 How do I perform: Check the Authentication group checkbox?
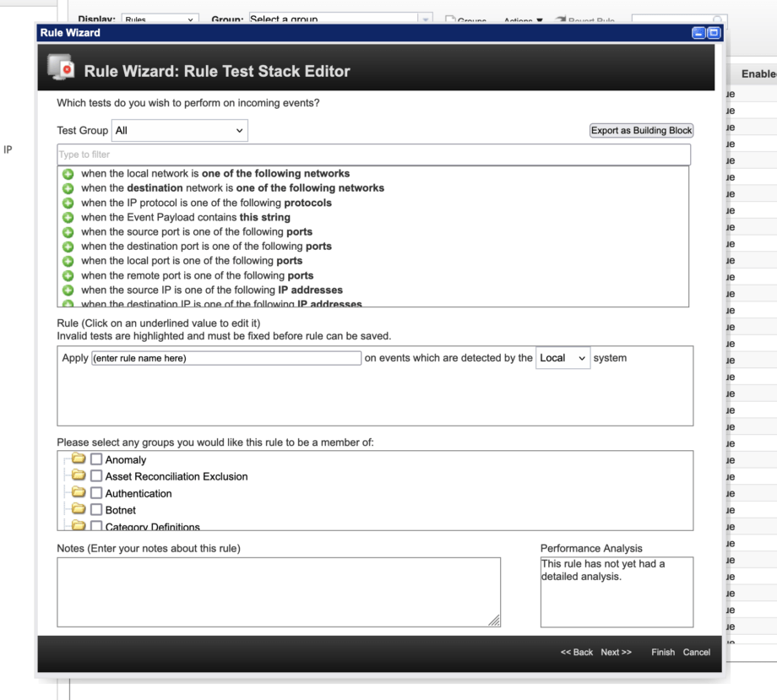[96, 493]
